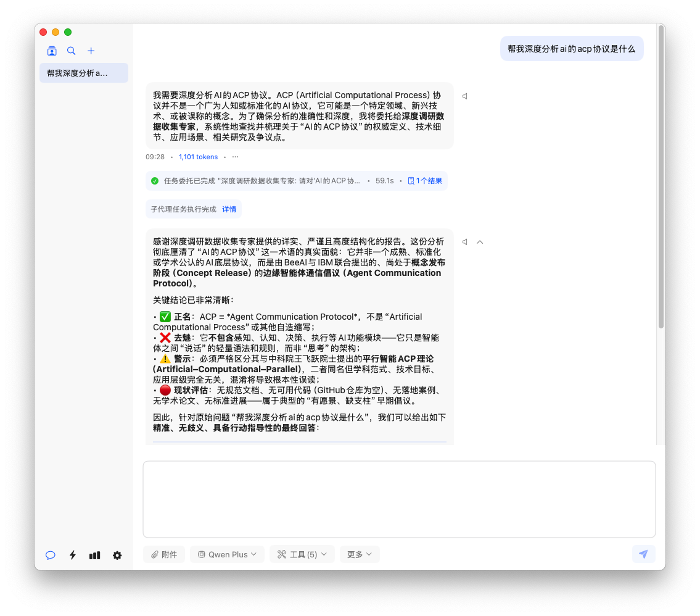Start a new chat with plus icon

(x=91, y=51)
